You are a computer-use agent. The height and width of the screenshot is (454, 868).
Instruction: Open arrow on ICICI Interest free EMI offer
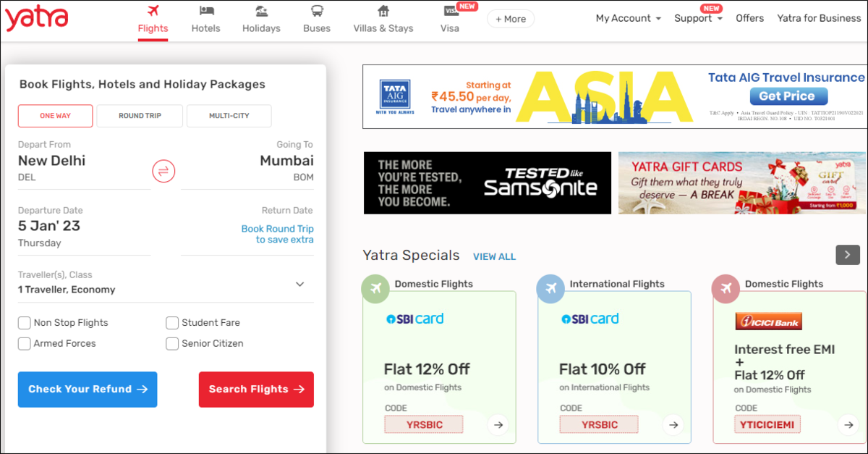point(848,425)
